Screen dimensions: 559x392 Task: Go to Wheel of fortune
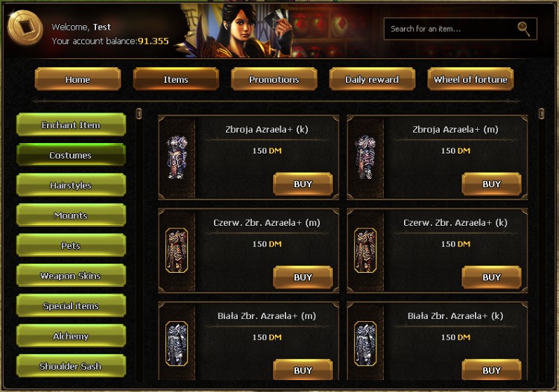click(470, 79)
